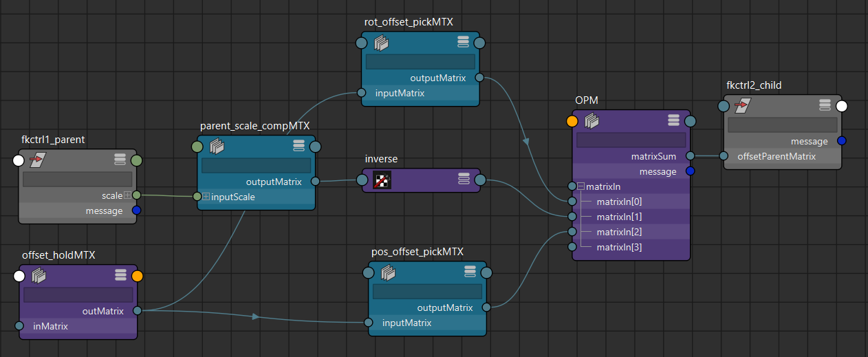This screenshot has height=357, width=868.
Task: Click the blue message port on fkctrl1_parent
Action: point(137,210)
